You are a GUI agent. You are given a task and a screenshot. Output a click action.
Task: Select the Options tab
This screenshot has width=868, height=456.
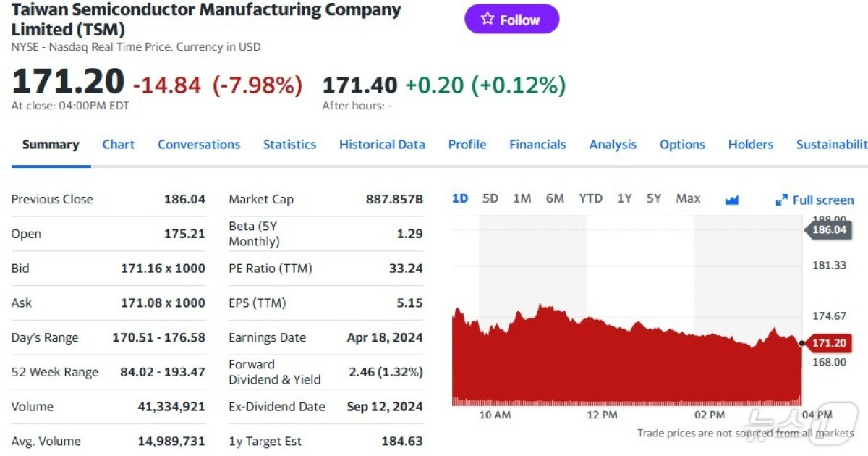[x=681, y=145]
